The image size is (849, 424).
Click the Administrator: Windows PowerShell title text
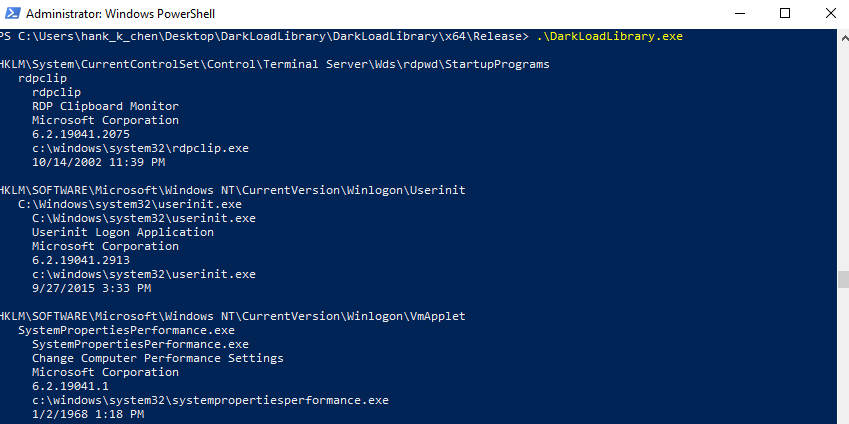click(120, 14)
